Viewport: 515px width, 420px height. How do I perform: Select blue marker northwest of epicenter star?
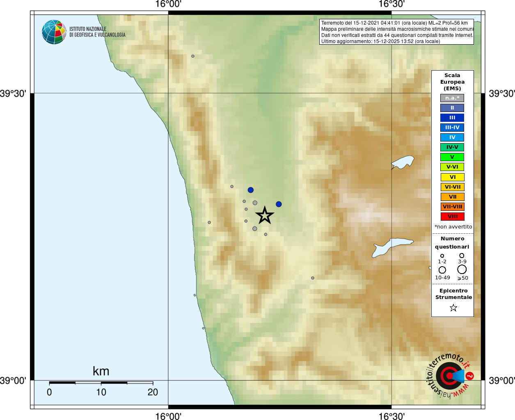pyautogui.click(x=251, y=190)
